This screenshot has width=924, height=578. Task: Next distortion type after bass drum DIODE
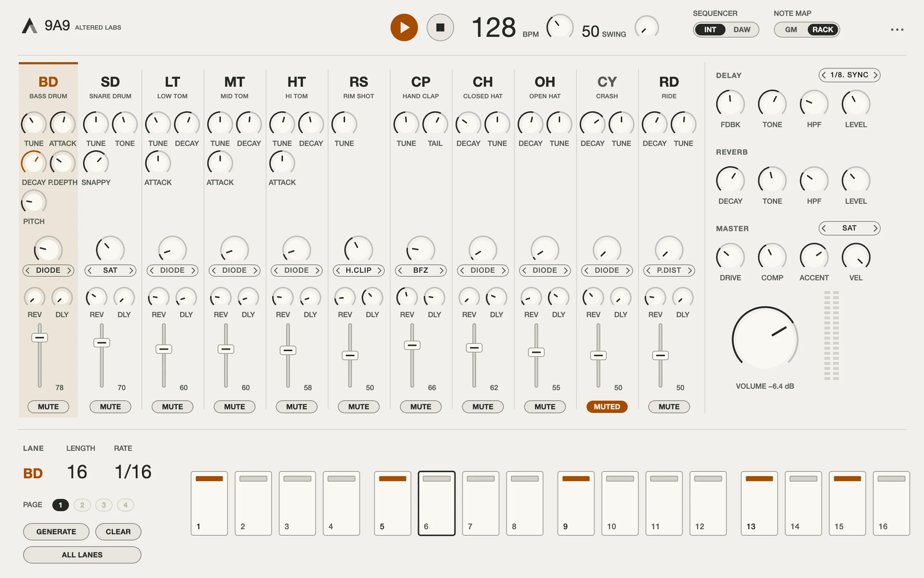coord(69,270)
